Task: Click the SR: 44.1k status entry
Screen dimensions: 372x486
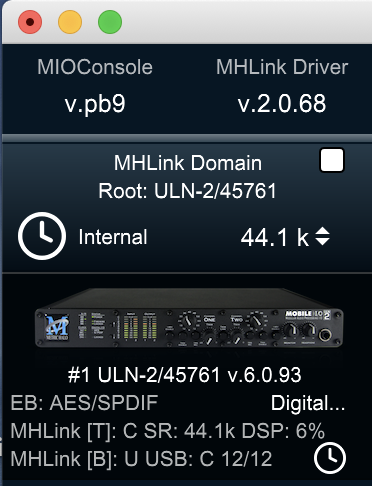Action: pyautogui.click(x=190, y=431)
